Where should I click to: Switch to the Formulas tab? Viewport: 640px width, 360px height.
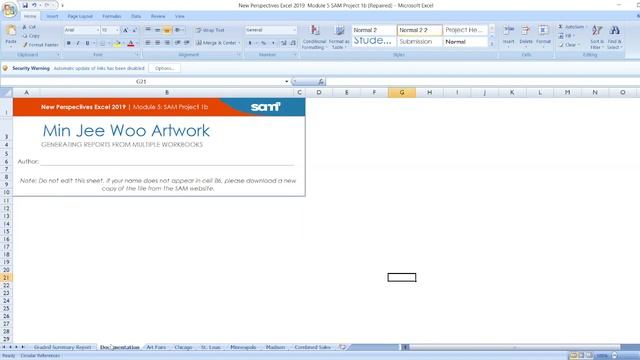click(112, 16)
